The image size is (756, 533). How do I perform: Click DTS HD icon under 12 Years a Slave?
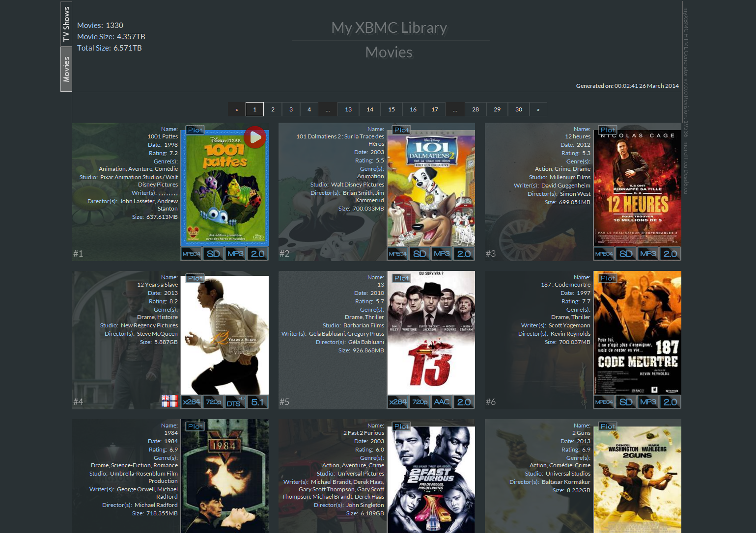pyautogui.click(x=236, y=402)
